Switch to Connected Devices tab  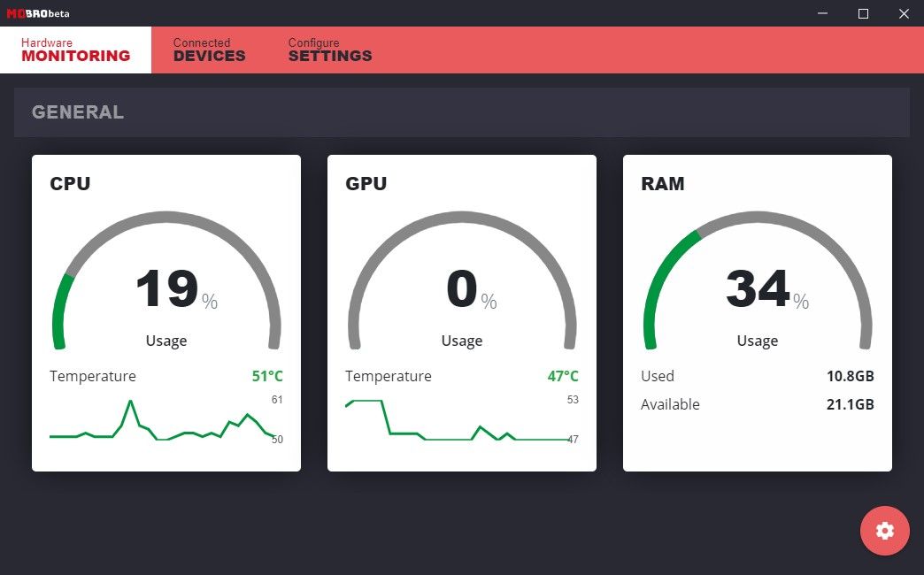[209, 50]
